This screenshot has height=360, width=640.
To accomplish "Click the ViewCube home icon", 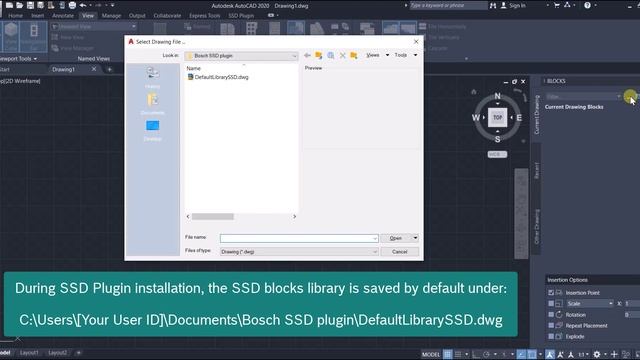I will [473, 92].
